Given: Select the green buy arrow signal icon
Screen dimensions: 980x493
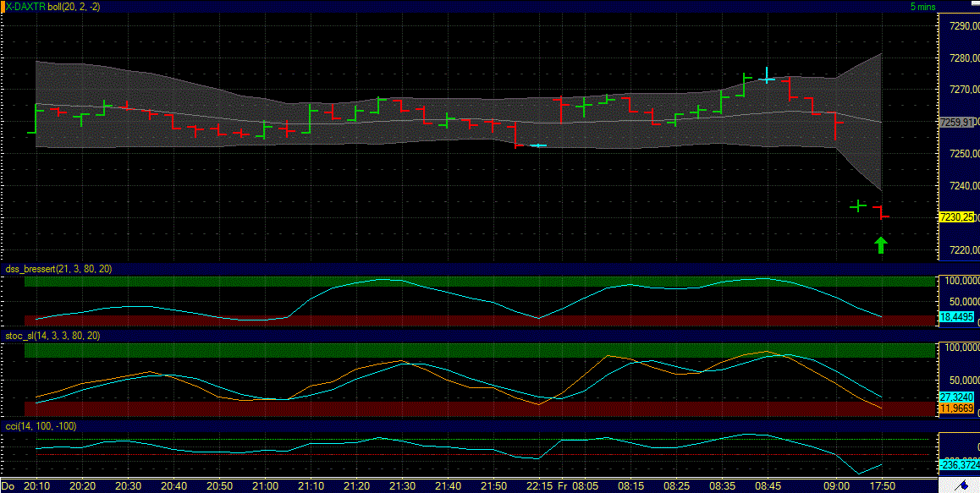Looking at the screenshot, I should pos(880,244).
